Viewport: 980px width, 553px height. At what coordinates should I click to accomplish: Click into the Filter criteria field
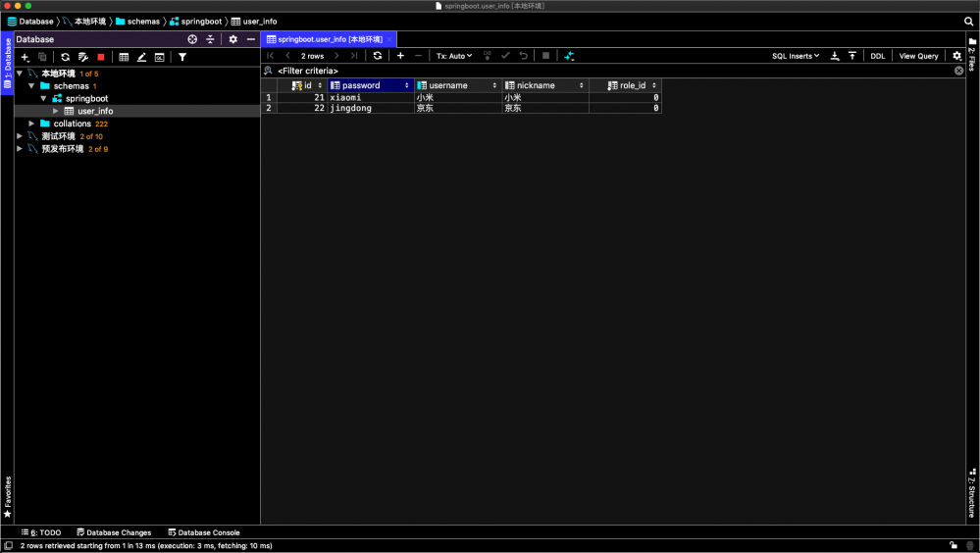click(x=612, y=71)
